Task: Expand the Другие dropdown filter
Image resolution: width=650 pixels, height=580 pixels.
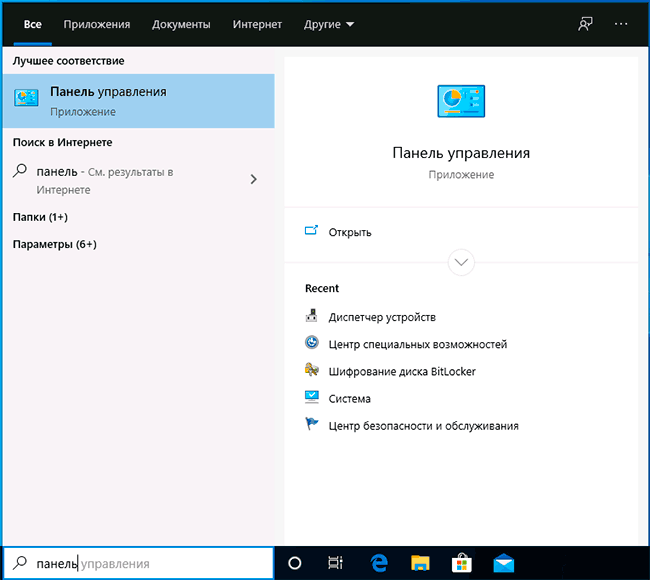Action: (329, 24)
